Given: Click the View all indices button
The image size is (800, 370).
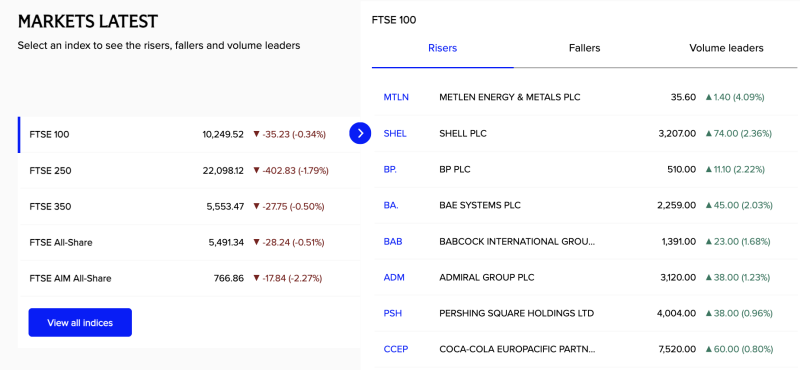Looking at the screenshot, I should (80, 323).
